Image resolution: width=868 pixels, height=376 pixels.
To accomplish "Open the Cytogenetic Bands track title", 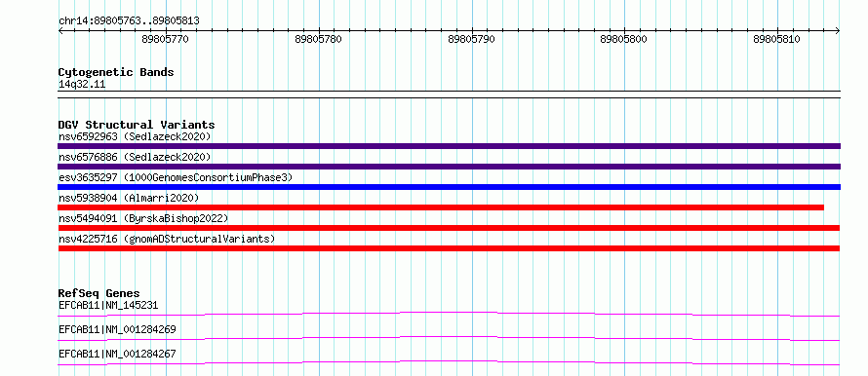I will click(116, 72).
